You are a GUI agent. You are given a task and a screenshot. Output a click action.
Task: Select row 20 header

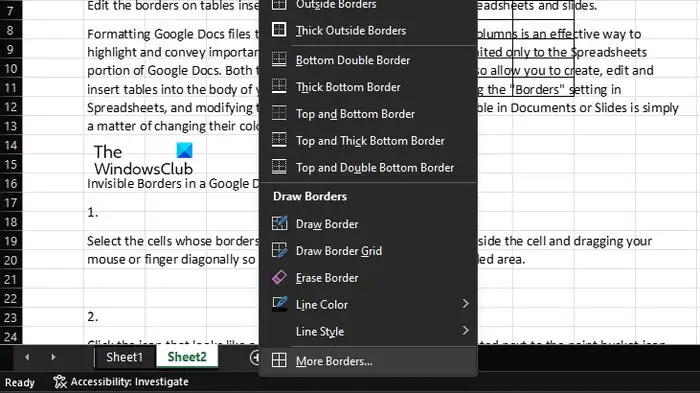coord(11,260)
